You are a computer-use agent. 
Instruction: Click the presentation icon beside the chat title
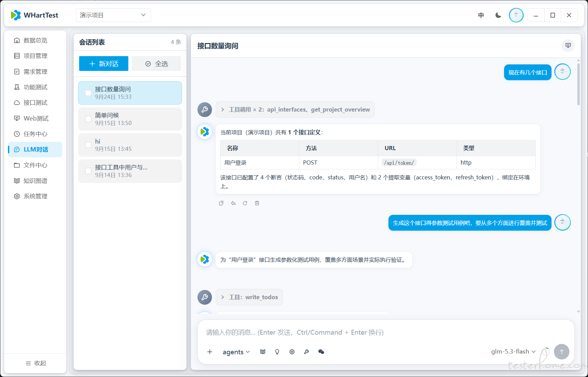pyautogui.click(x=568, y=45)
